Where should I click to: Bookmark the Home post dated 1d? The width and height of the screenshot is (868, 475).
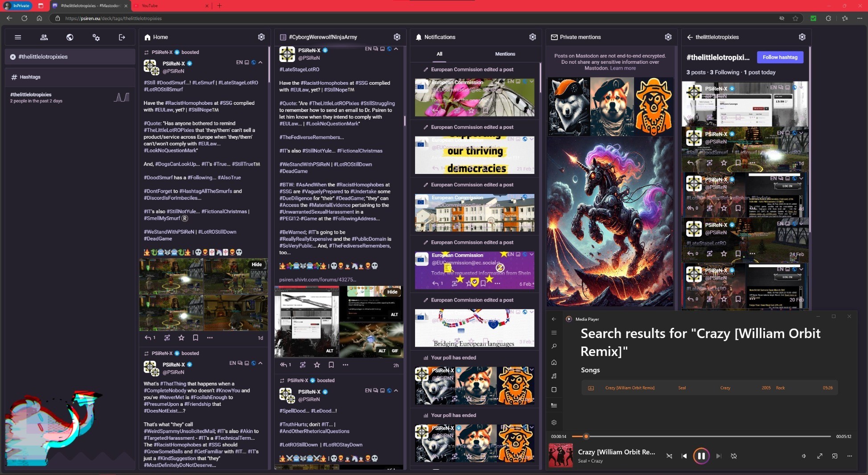(x=195, y=338)
